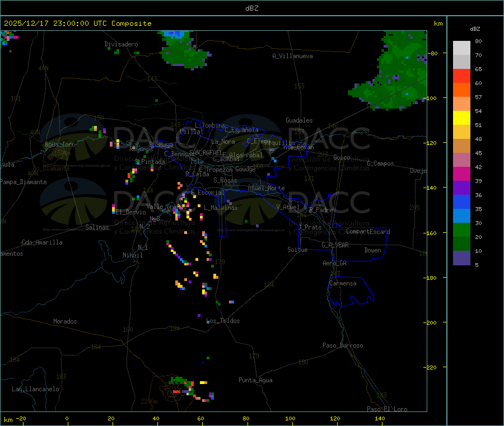
Task: Click the -200 km vertical axis tick label
Action: 431,322
